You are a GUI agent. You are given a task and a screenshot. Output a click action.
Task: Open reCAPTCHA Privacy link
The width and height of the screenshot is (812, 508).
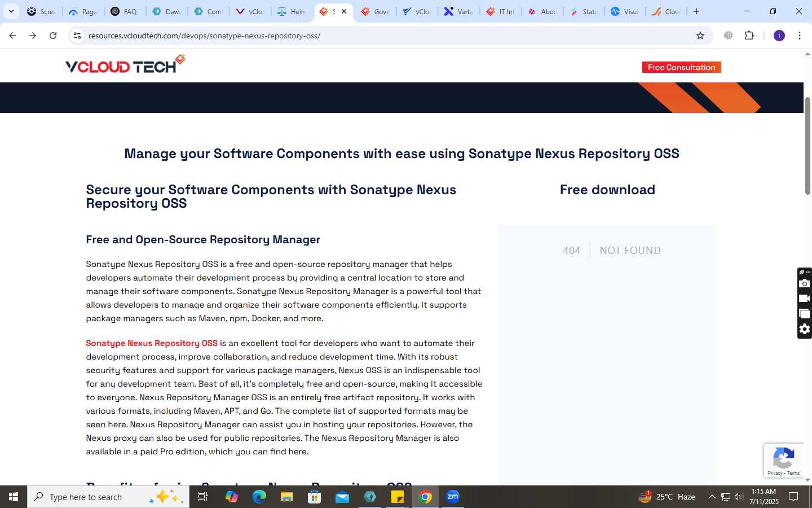775,473
